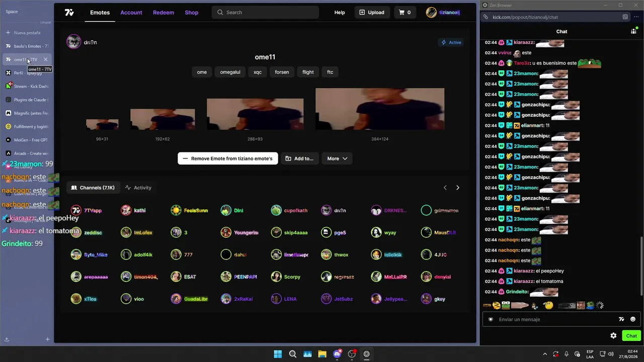
Task: Click the dn9n emote owner avatar
Action: (x=74, y=42)
